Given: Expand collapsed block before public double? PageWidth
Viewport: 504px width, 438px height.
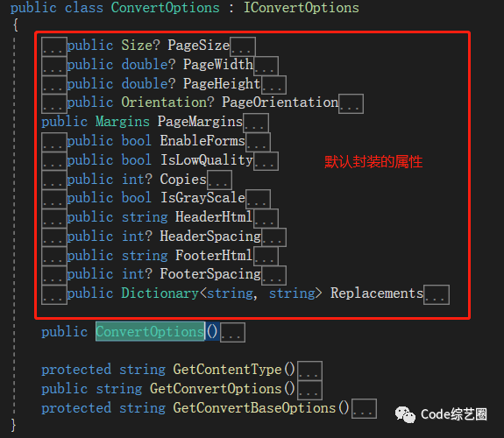Looking at the screenshot, I should (x=54, y=66).
